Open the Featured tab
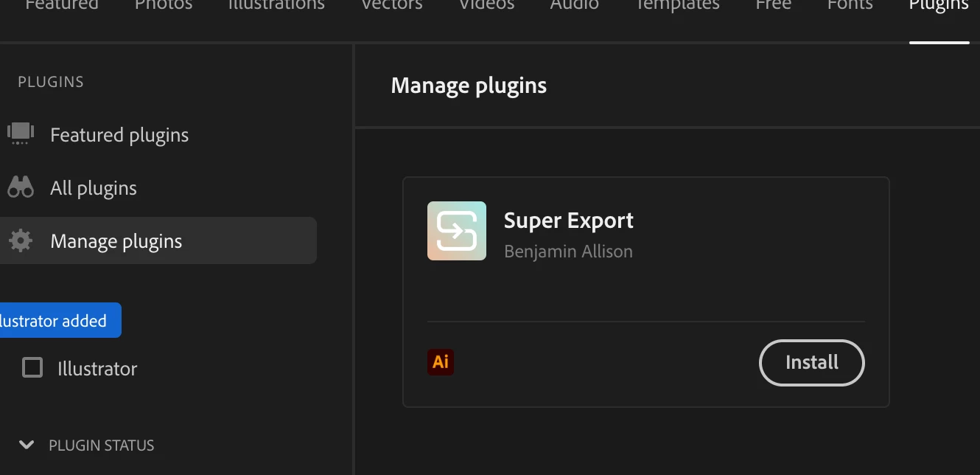 click(x=62, y=4)
